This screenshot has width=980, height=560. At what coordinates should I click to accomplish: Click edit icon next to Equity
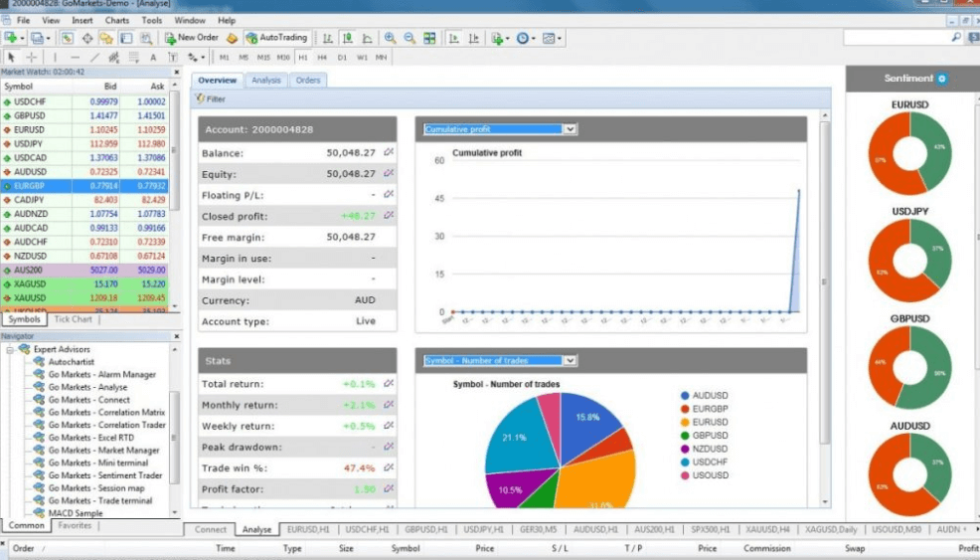coord(389,173)
